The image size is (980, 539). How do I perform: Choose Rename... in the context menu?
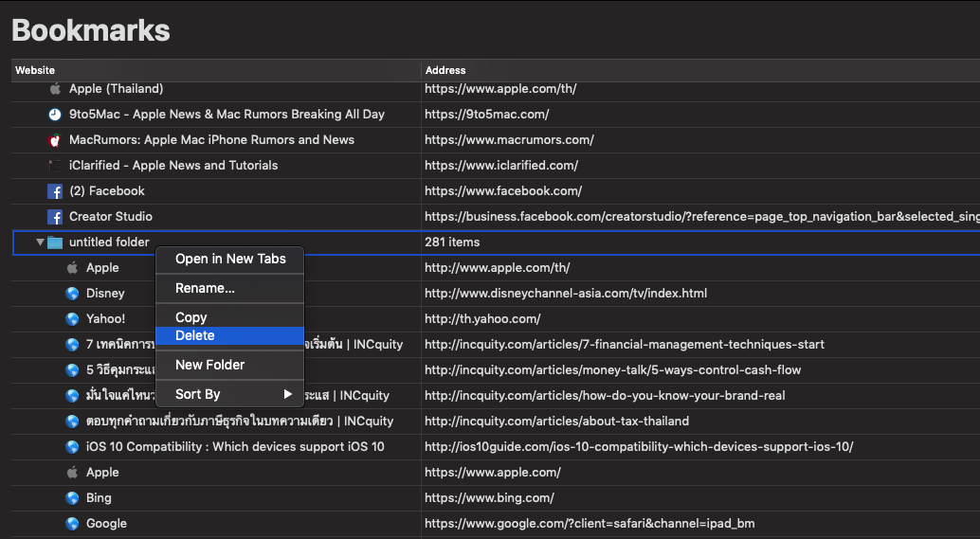[205, 288]
